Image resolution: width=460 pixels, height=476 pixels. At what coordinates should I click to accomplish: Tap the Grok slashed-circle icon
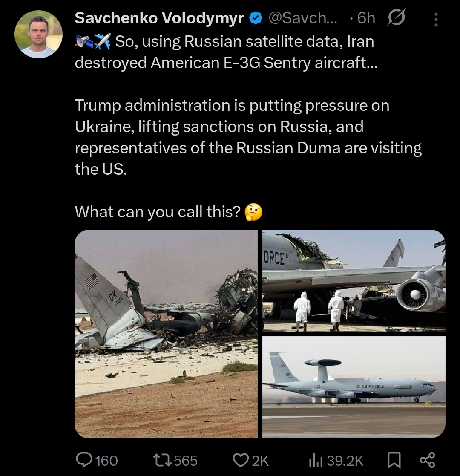pos(396,17)
